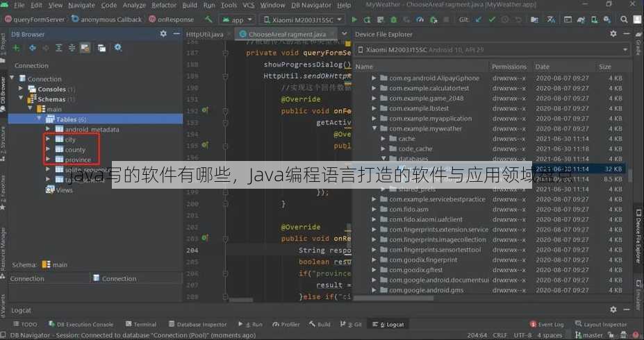Click the Permissions column header
Screen dimensions: 644x340
tap(509, 67)
